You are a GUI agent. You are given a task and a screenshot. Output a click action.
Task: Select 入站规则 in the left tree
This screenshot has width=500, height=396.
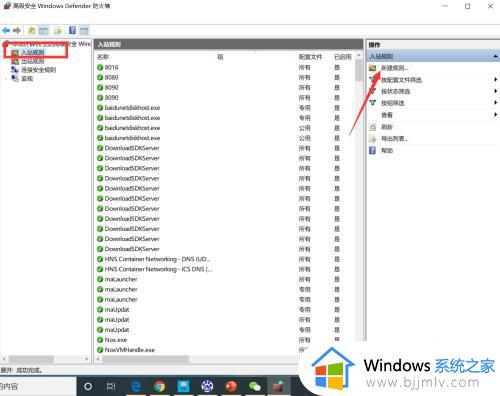point(33,52)
